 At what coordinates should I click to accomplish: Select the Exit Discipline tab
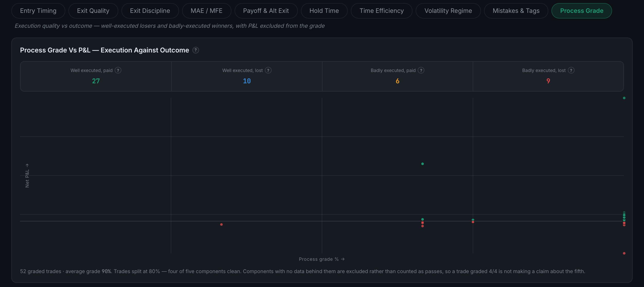tap(150, 11)
